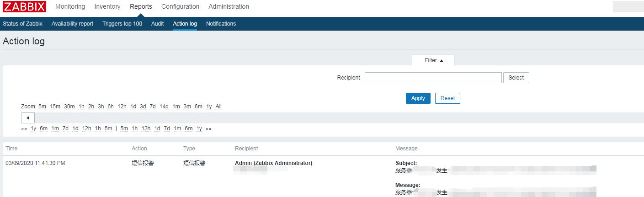The image size is (644, 197).
Task: Set zoom range to All
Action: tap(218, 107)
